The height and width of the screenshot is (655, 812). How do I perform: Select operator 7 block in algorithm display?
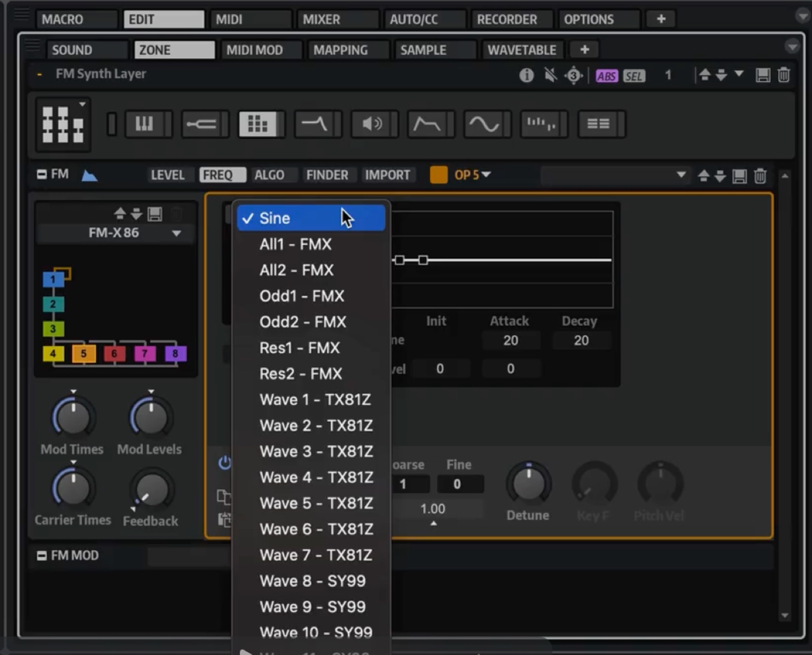tap(145, 354)
